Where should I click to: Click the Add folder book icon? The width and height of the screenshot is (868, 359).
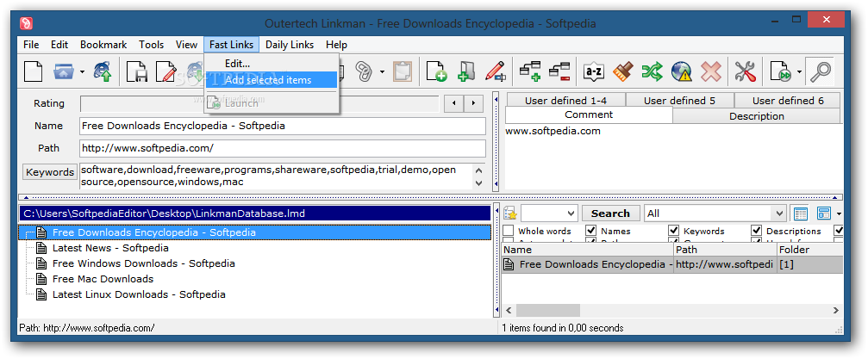(x=466, y=71)
